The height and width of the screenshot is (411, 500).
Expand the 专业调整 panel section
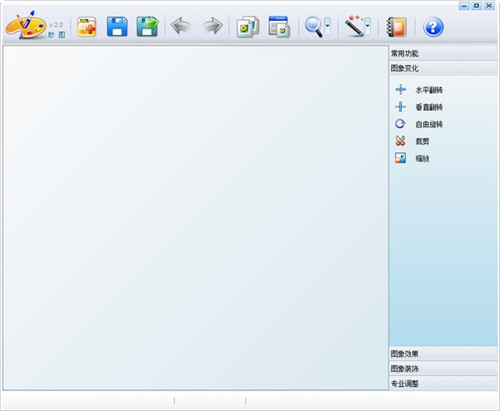click(443, 384)
